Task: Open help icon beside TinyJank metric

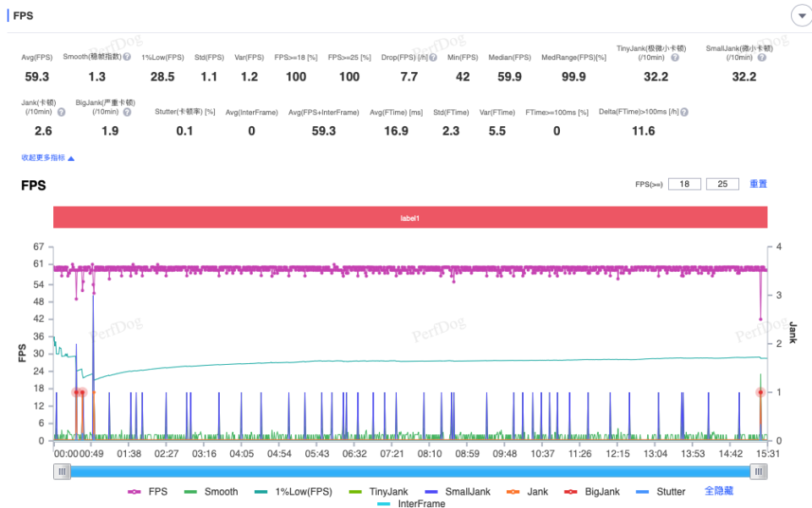Action: 675,58
